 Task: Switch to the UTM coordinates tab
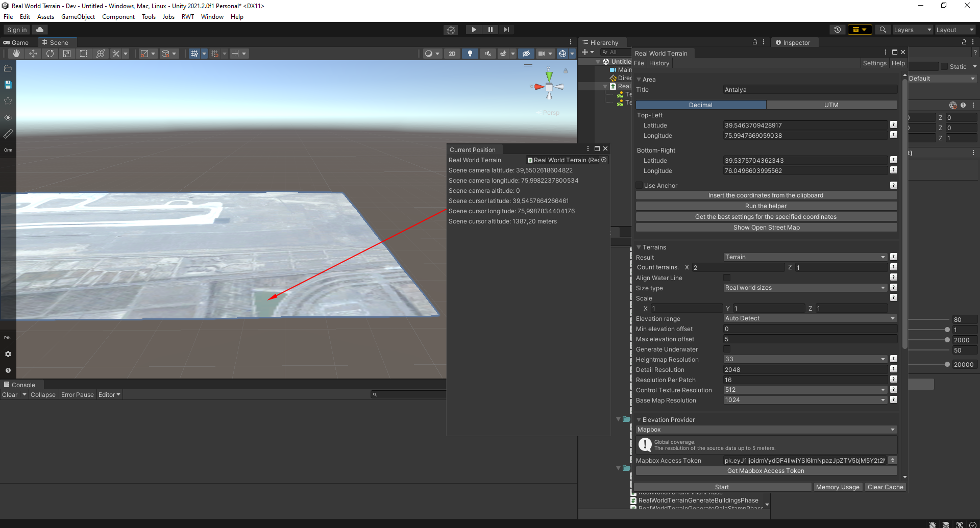click(831, 105)
